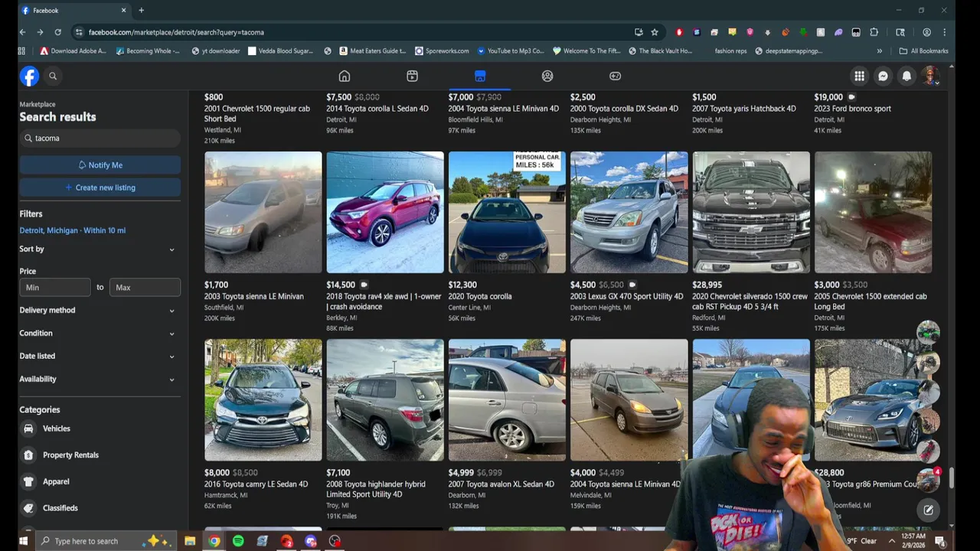This screenshot has width=980, height=551.
Task: Open the Sporeworks.com bookmark
Action: 442,51
